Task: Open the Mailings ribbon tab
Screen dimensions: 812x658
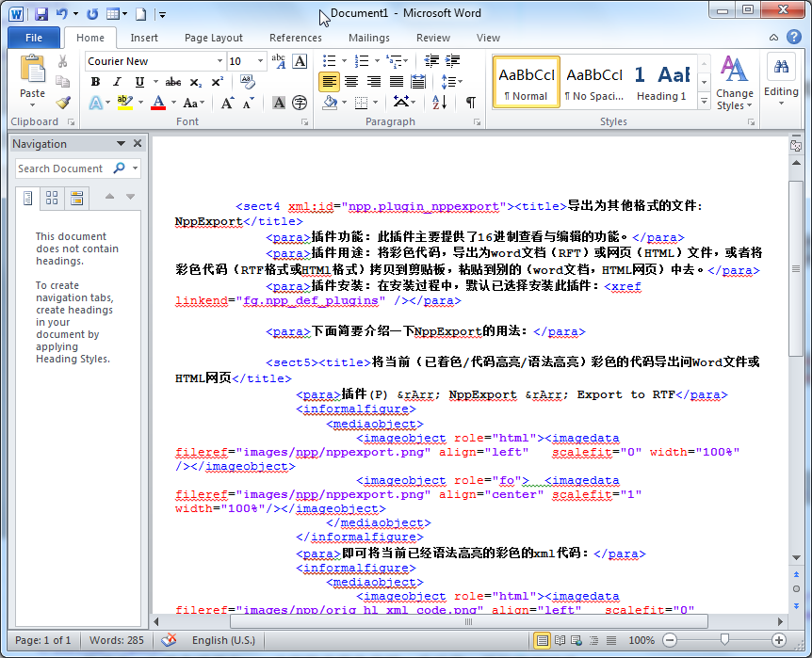Action: pos(368,38)
